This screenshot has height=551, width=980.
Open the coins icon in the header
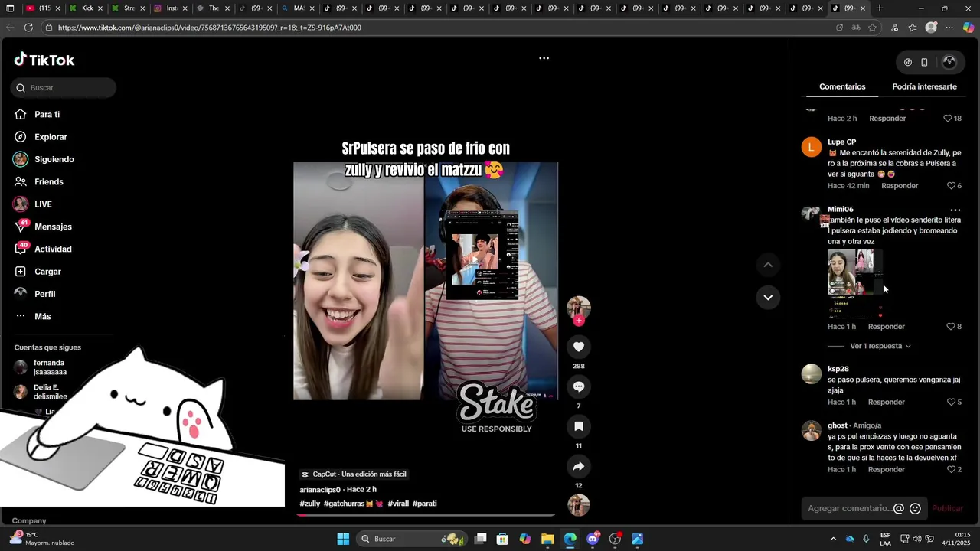907,63
